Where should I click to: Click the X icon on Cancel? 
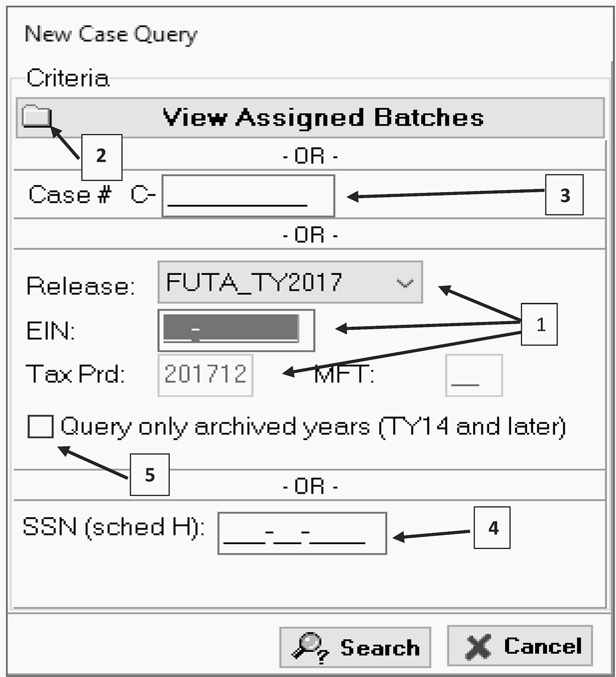click(x=478, y=647)
